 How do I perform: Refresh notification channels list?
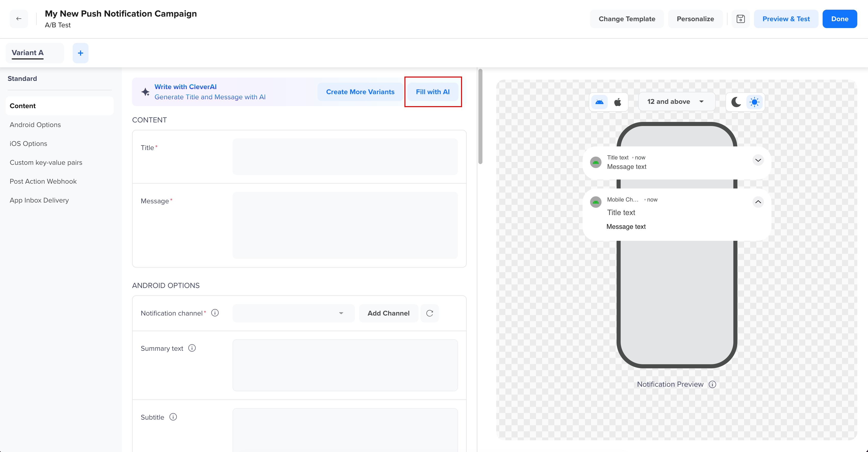tap(430, 313)
